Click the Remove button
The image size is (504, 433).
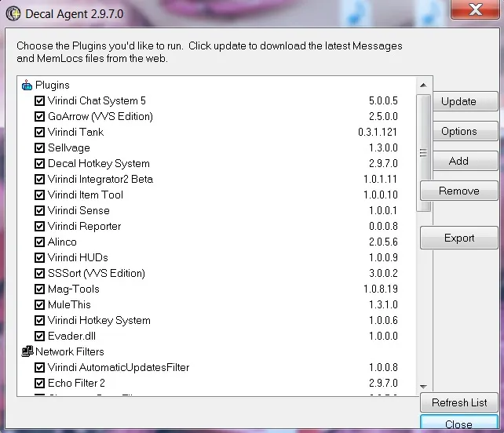tap(459, 191)
